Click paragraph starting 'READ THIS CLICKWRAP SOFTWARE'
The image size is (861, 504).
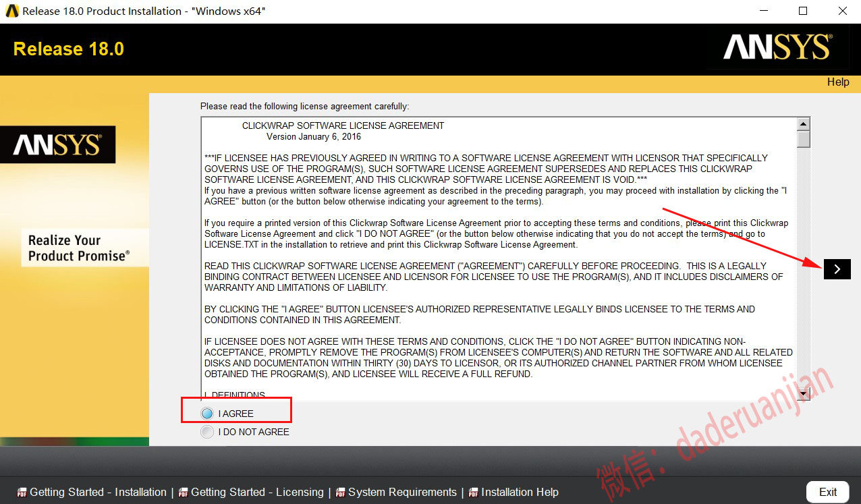coord(494,277)
